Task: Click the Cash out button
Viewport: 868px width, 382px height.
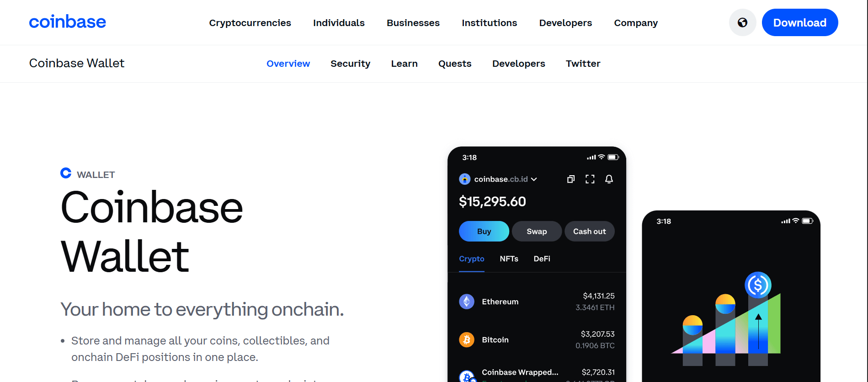Action: 589,231
